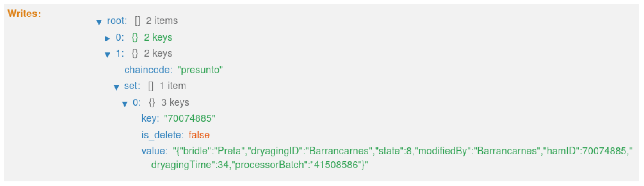Select the "presunto" chaincode value
Viewport: 644px width, 186px height.
200,70
